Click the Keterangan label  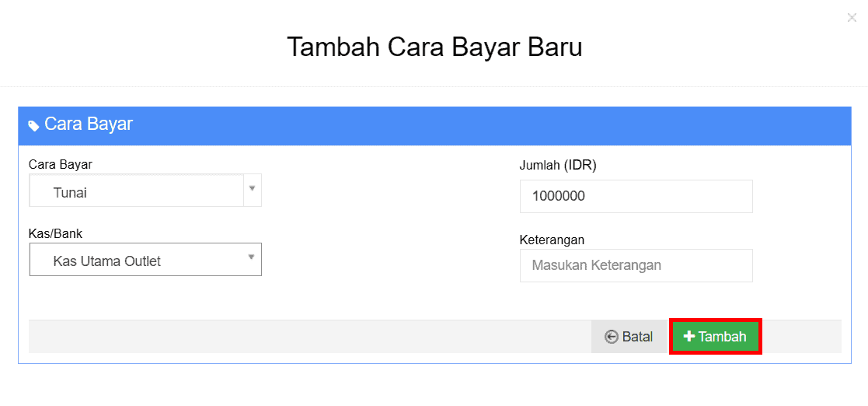pos(552,240)
